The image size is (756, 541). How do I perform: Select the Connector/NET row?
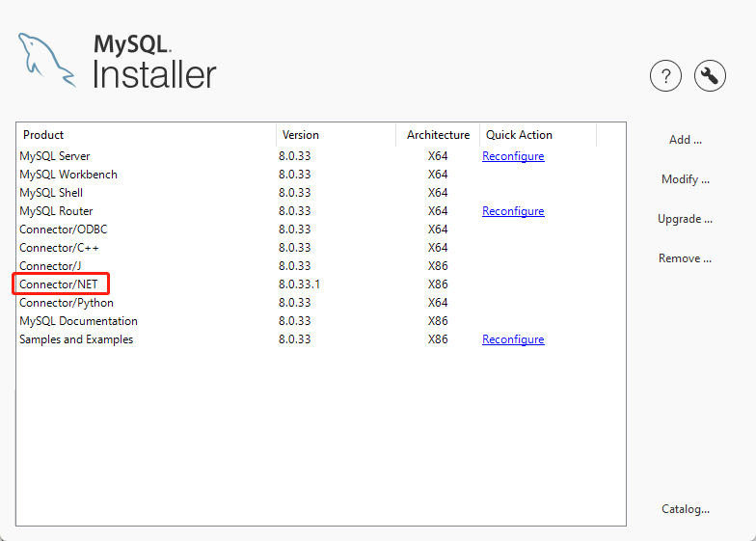pyautogui.click(x=60, y=284)
